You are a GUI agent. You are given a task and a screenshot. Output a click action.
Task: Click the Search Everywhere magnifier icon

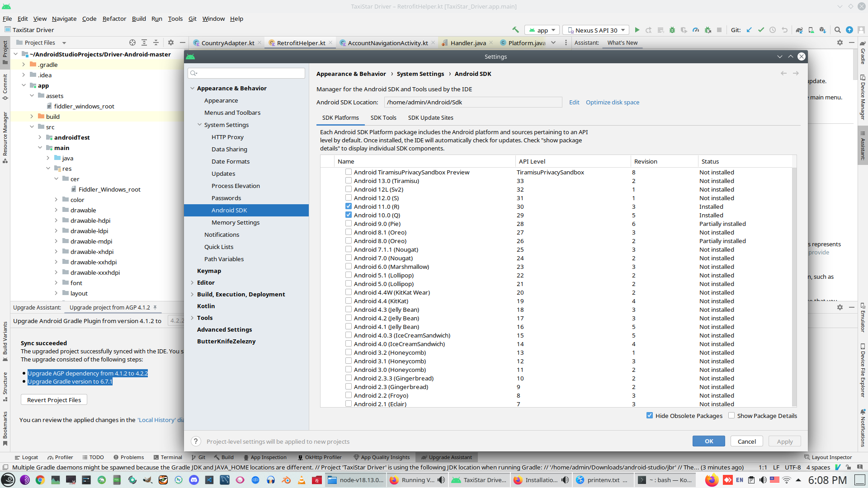click(837, 30)
